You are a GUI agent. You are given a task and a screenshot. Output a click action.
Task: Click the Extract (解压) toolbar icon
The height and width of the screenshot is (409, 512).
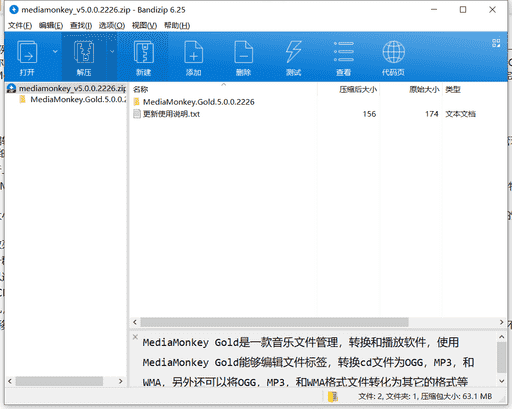(84, 52)
